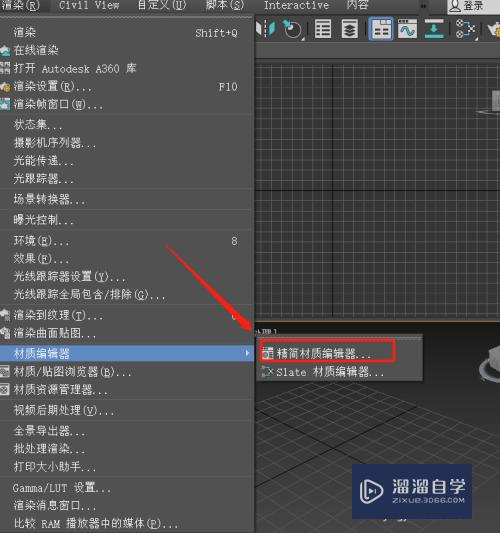Choose 比较 RAM 播放器中的媒体(P)...

click(126, 523)
